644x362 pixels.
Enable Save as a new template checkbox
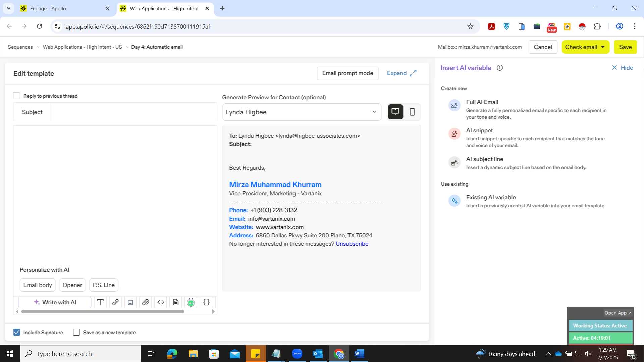click(x=76, y=333)
